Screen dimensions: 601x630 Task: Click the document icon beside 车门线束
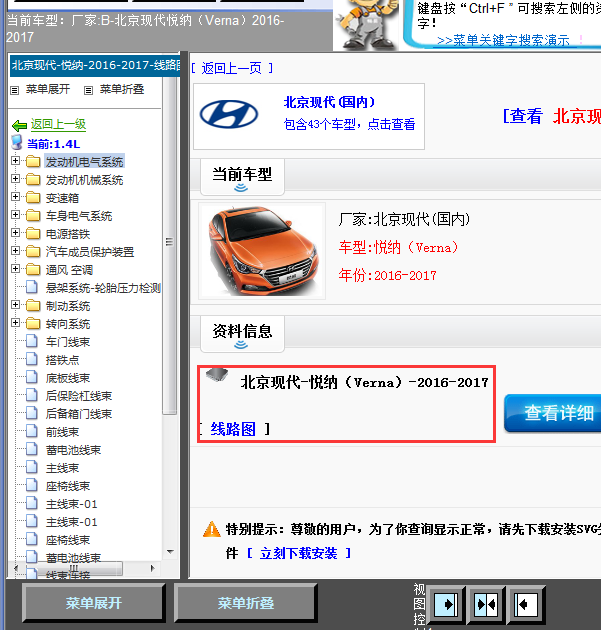point(32,341)
